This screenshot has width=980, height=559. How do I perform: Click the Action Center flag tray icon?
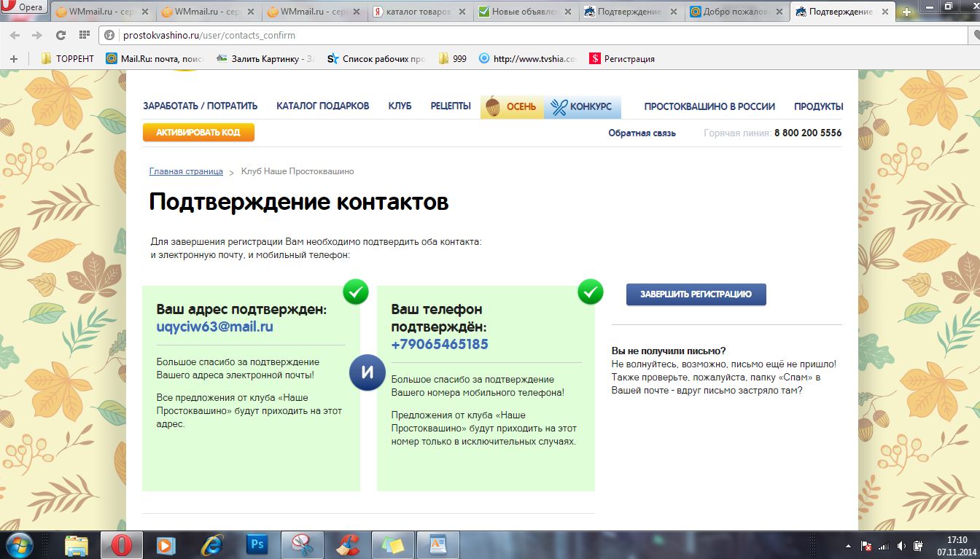(867, 545)
